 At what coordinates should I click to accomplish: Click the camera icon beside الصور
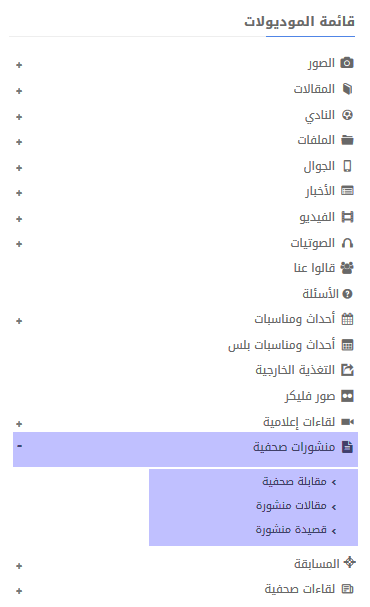347,63
